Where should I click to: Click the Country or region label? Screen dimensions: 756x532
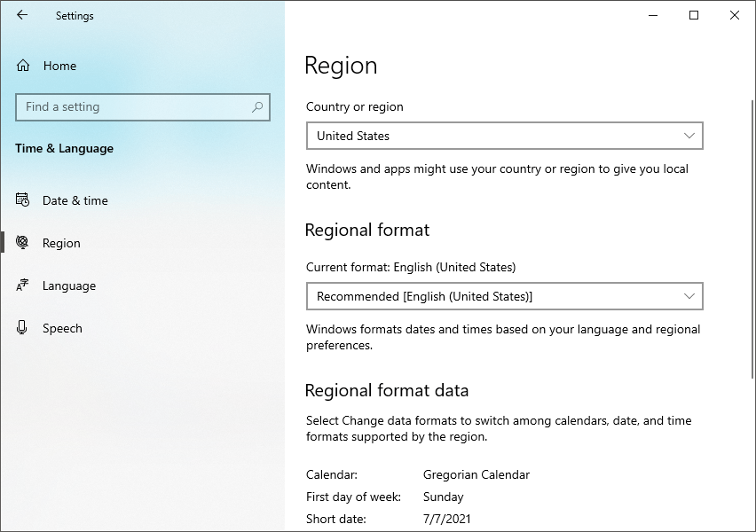coord(354,107)
